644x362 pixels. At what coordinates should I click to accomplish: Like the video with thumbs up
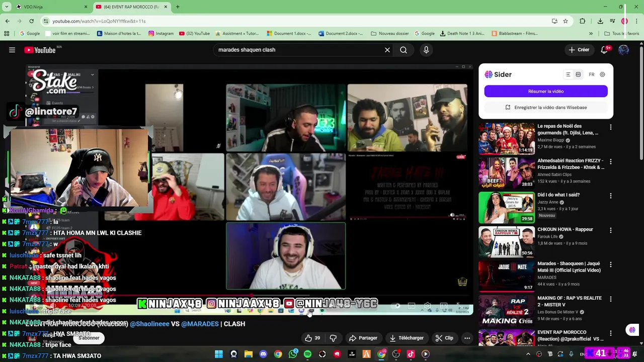312,338
